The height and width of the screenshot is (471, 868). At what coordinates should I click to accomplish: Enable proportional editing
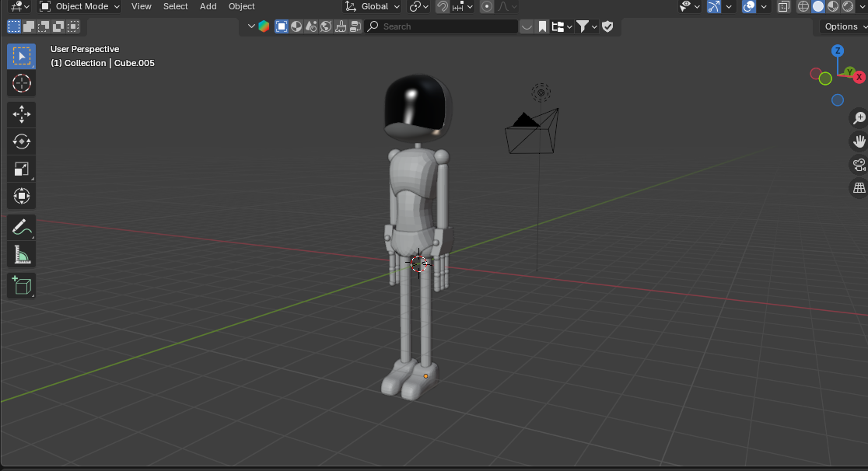pos(487,6)
